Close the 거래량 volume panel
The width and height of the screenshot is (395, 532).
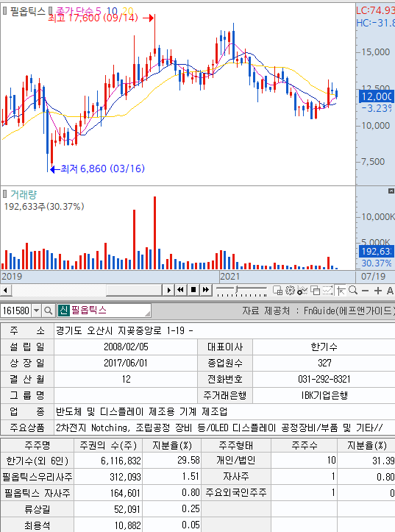(x=391, y=191)
